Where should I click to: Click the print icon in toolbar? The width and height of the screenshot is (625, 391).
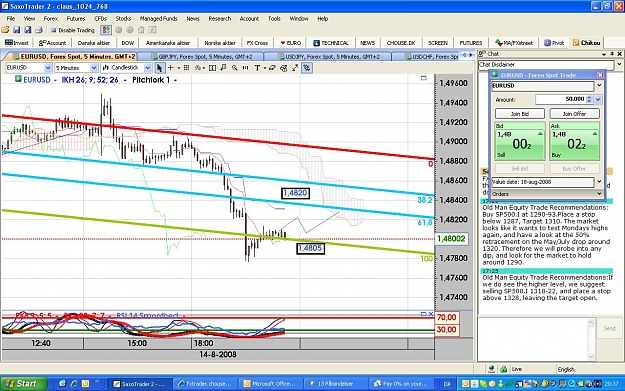39,30
